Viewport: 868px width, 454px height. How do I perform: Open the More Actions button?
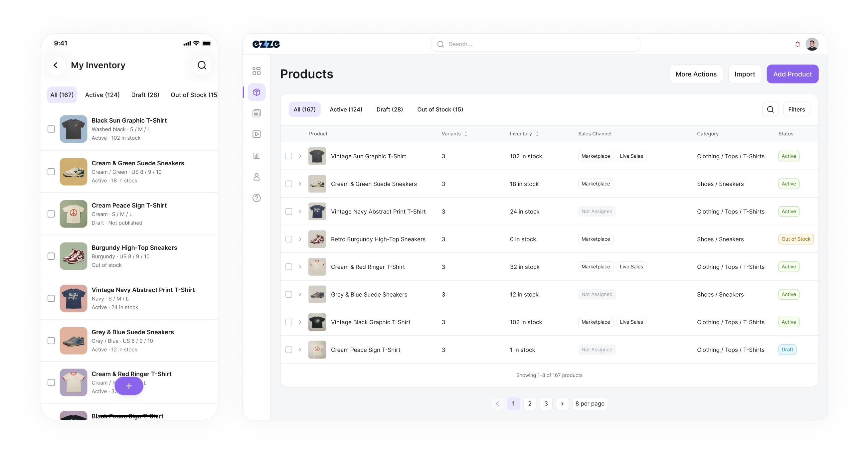coord(696,74)
